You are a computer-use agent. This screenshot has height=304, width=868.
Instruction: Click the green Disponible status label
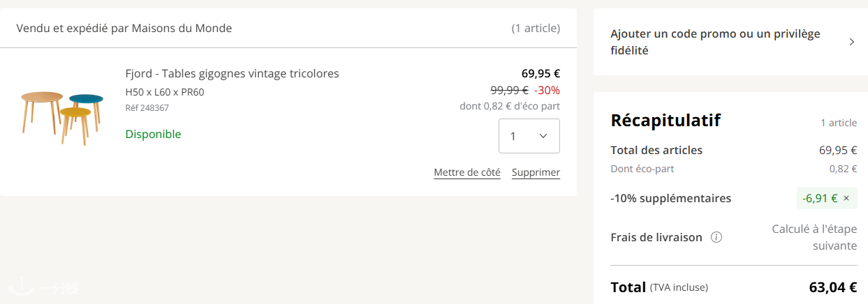click(153, 134)
